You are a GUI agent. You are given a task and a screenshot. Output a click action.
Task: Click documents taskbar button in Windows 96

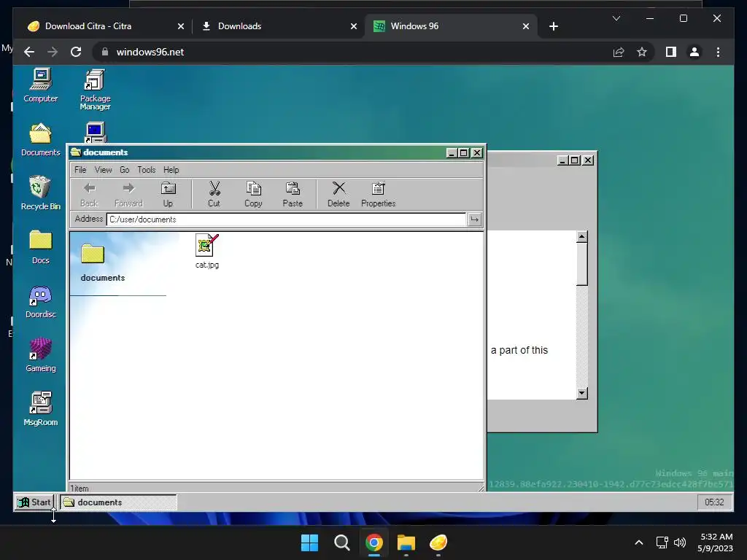pos(118,502)
